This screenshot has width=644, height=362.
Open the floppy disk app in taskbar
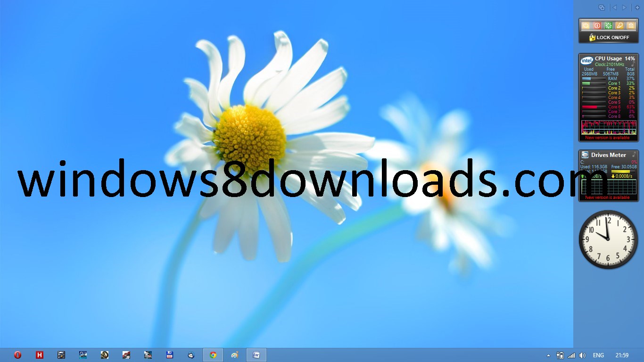[x=170, y=355]
